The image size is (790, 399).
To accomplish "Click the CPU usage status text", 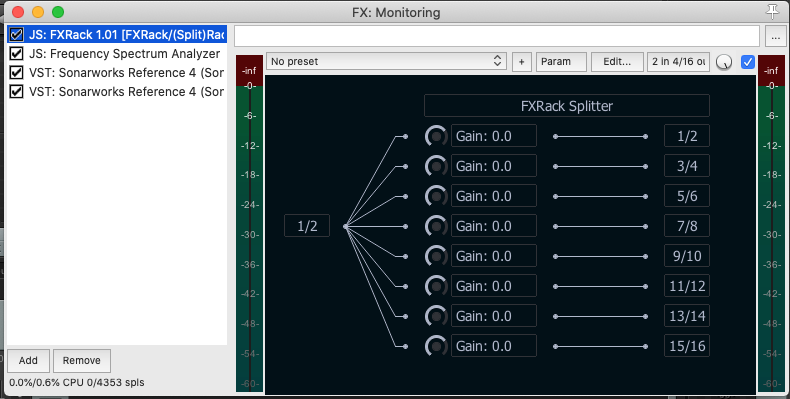I will (77, 382).
